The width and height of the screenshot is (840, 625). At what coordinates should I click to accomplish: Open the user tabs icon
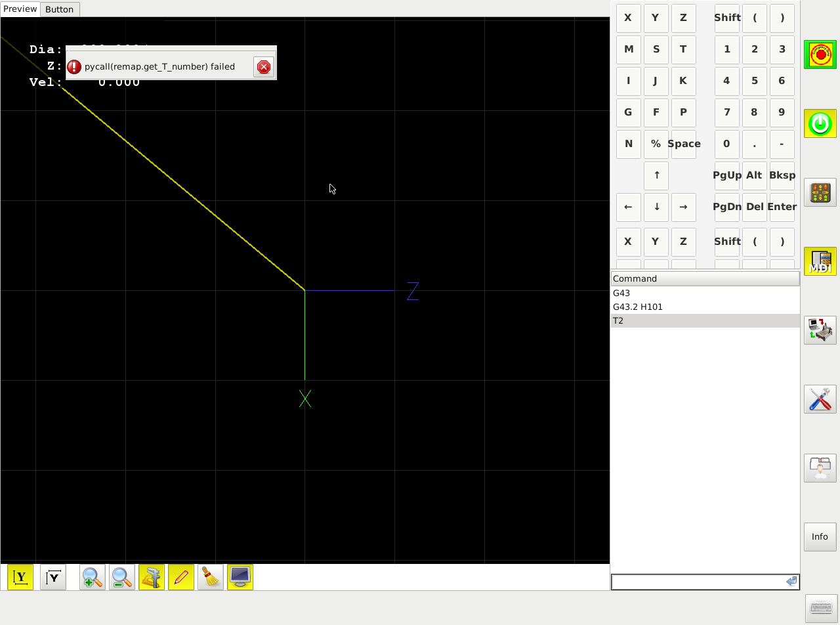[820, 468]
